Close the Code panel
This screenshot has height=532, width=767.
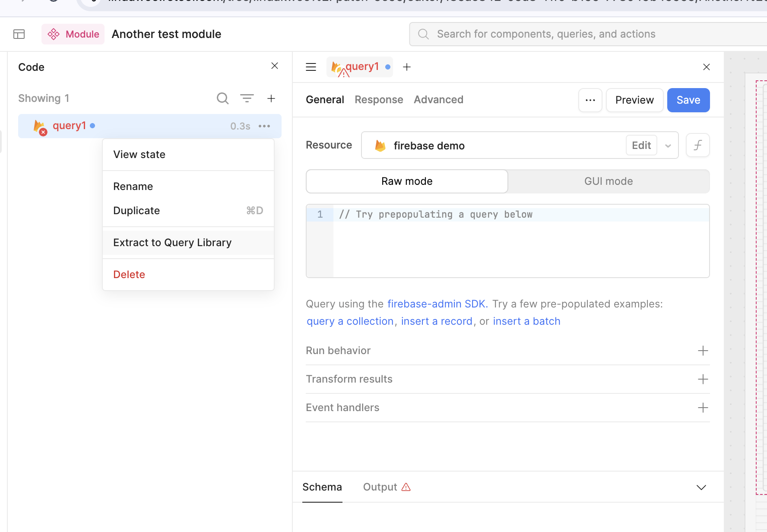(x=275, y=66)
